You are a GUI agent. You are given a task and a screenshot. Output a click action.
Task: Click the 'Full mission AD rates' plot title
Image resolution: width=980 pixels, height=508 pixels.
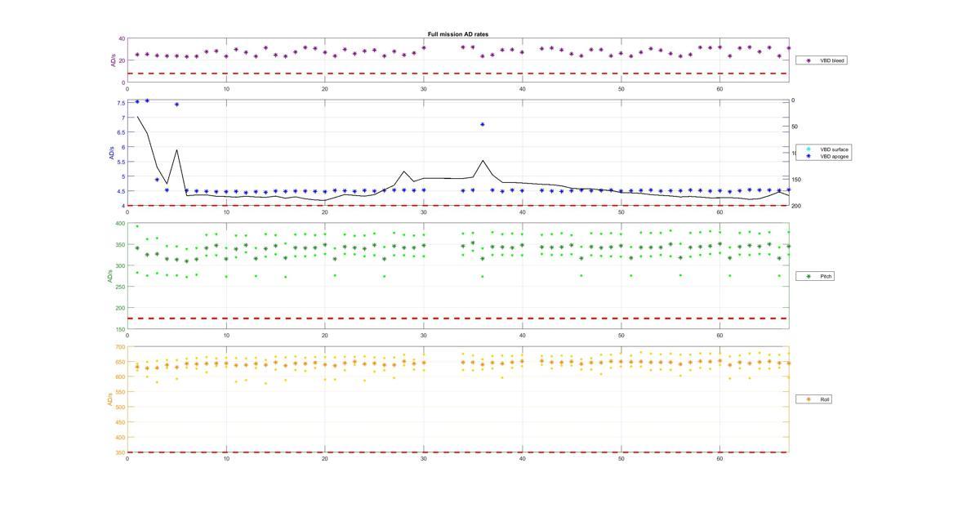pos(458,34)
